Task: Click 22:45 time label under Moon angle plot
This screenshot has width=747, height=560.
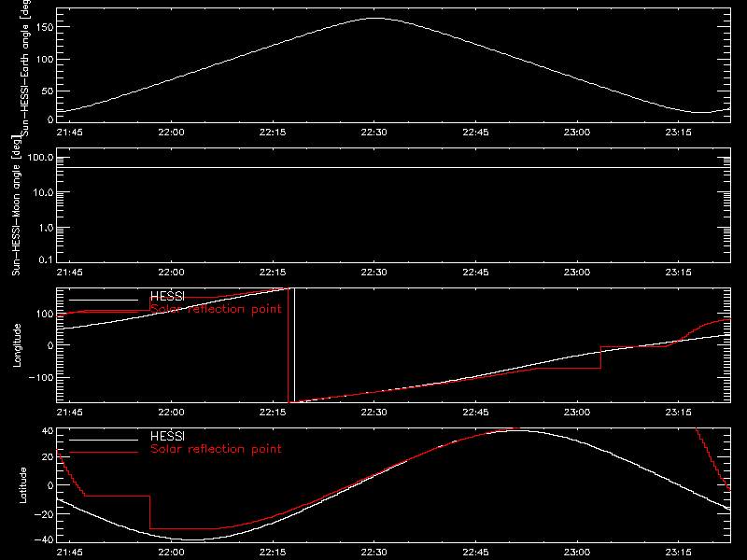Action: tap(475, 273)
